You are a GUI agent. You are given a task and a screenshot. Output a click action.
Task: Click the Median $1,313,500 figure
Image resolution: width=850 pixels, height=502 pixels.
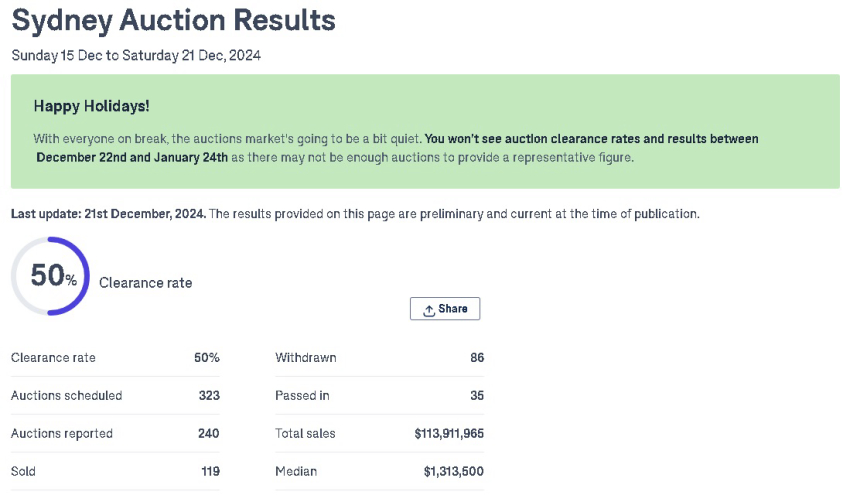[x=454, y=472]
